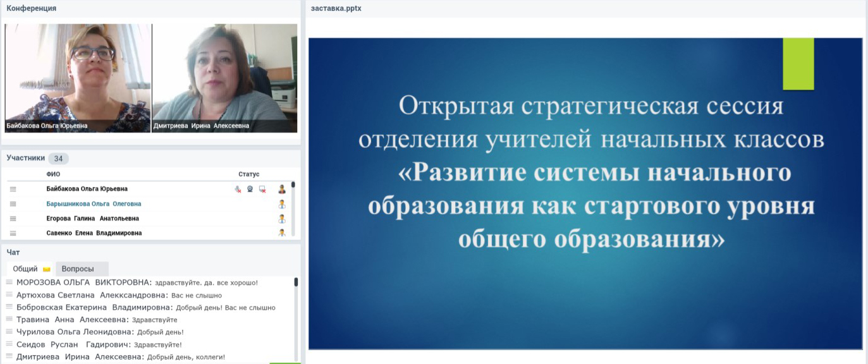Click the muted microphone icon for Байбакова Ольга Юрьевна
868x364 pixels.
pyautogui.click(x=238, y=189)
